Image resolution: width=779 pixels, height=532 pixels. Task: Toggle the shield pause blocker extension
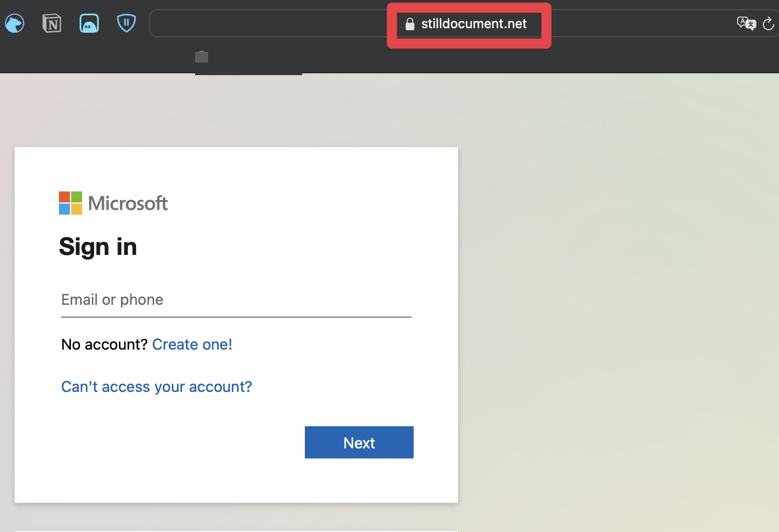(126, 23)
